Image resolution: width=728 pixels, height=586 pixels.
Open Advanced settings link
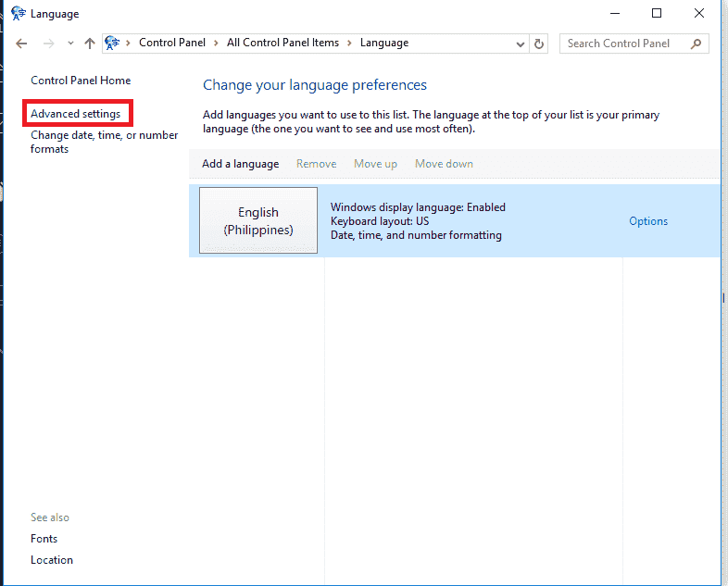(75, 114)
